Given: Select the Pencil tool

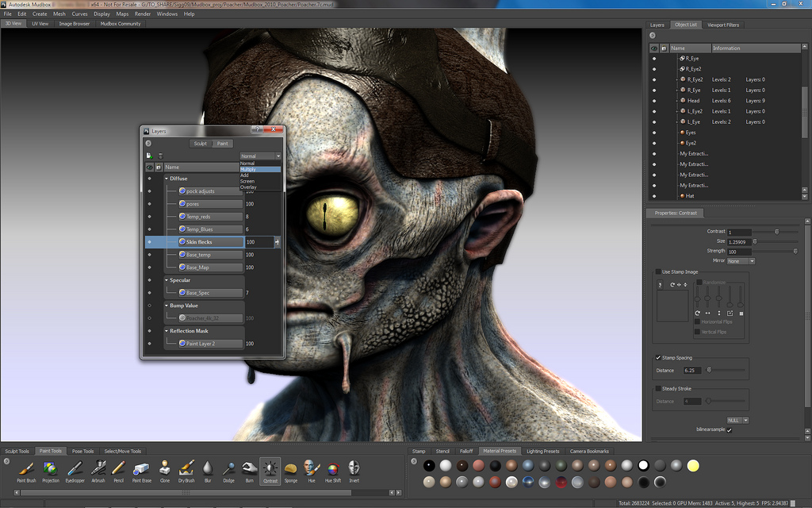Looking at the screenshot, I should (119, 471).
